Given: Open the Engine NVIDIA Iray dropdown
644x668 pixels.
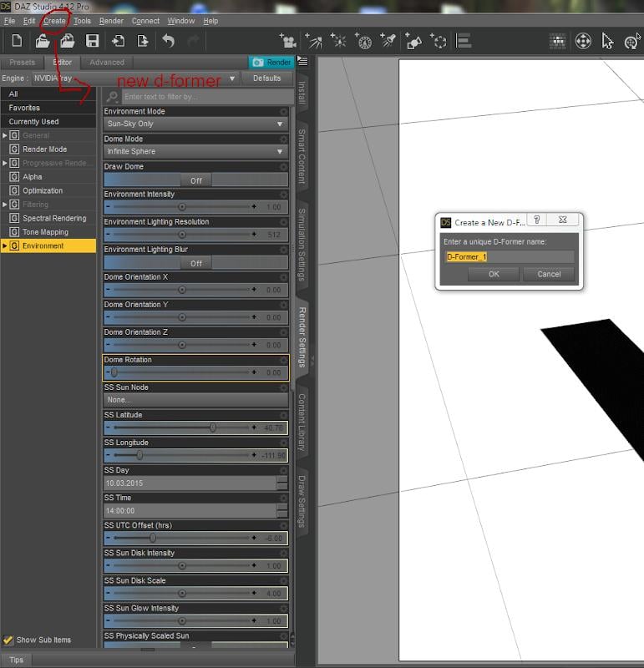Looking at the screenshot, I should point(134,78).
